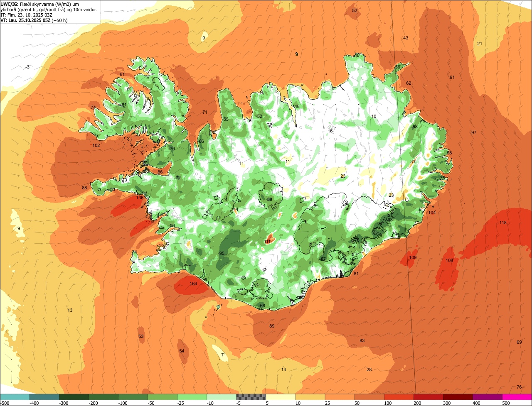
Task: Click the pale green -10 to -5 legend swatch
Action: [221, 397]
